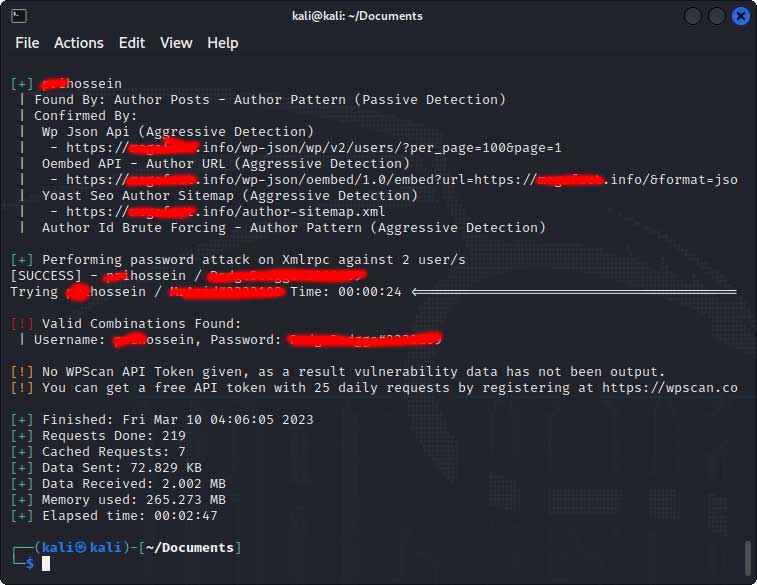Click 'Finished: Fri Mar 10 04:06:05 2023'
Image resolution: width=757 pixels, height=585 pixels.
tap(178, 419)
